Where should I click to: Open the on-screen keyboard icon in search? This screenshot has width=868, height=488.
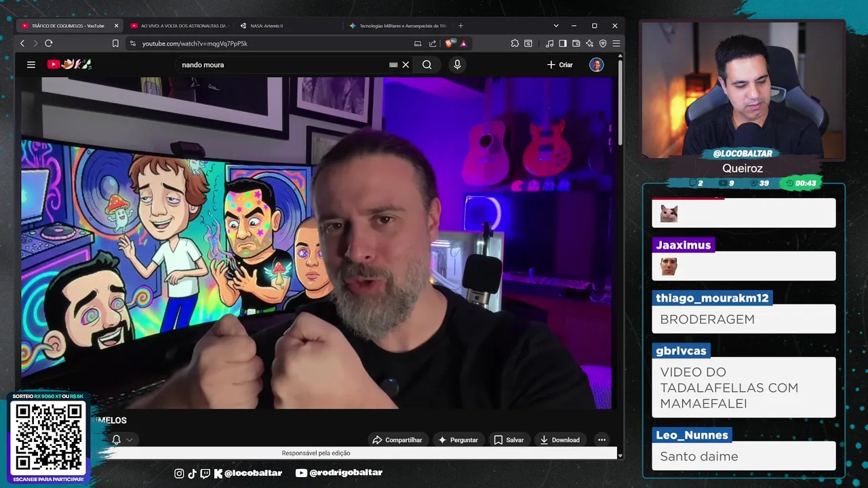[393, 65]
